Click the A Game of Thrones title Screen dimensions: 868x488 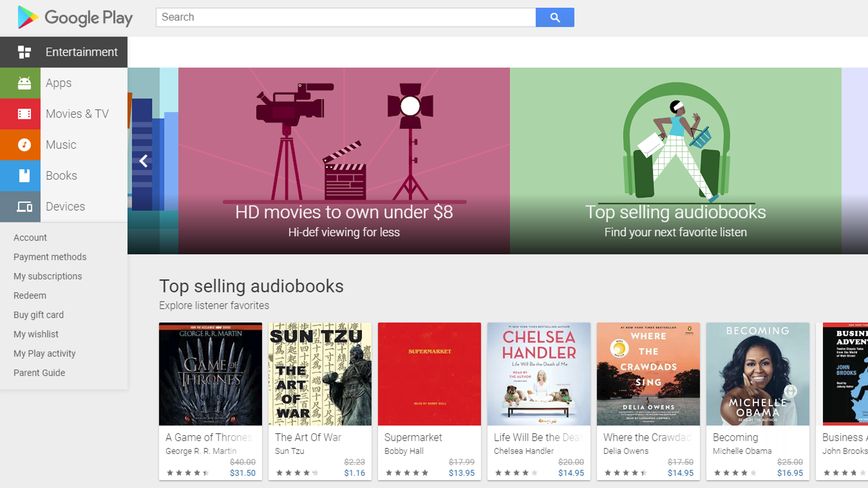209,438
